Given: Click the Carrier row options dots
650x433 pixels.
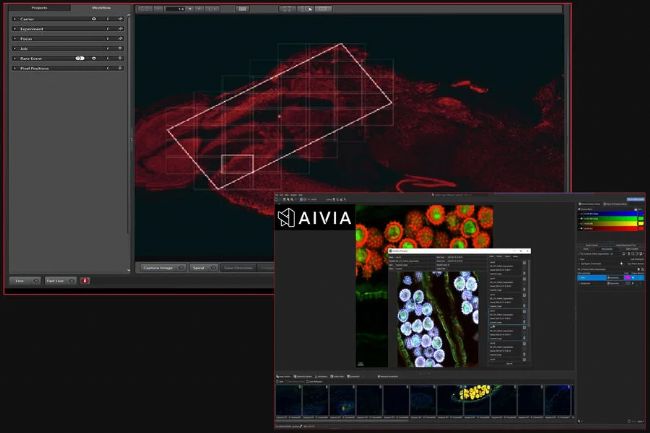Looking at the screenshot, I should [107, 19].
